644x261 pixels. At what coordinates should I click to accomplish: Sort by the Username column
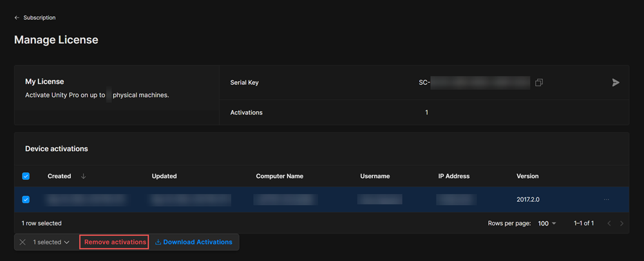[375, 176]
